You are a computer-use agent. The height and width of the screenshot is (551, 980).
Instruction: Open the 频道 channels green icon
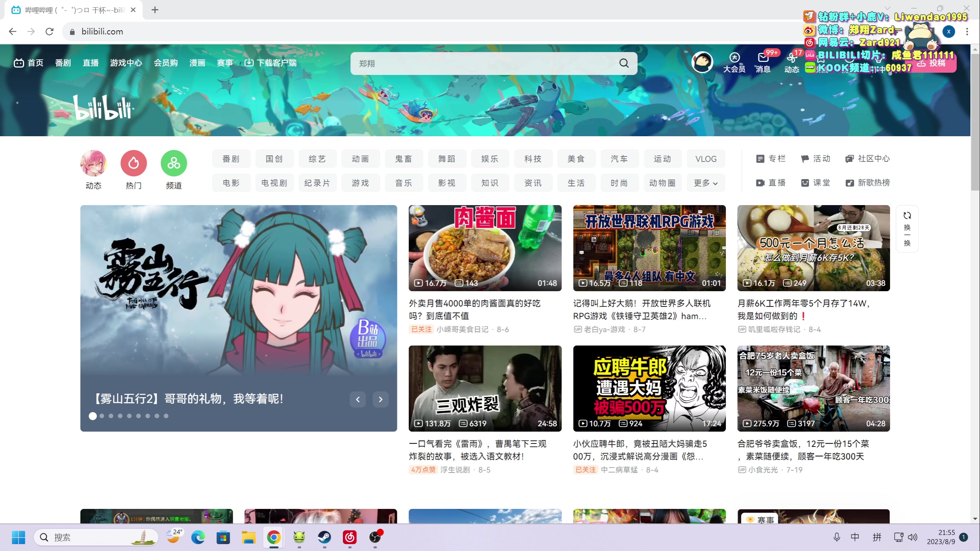click(x=174, y=163)
